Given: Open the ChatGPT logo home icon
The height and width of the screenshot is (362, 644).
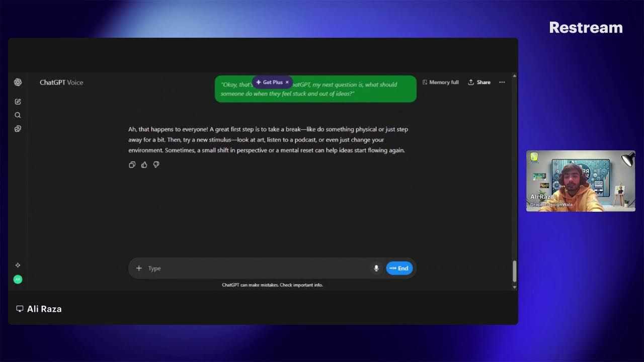Looking at the screenshot, I should click(x=18, y=82).
